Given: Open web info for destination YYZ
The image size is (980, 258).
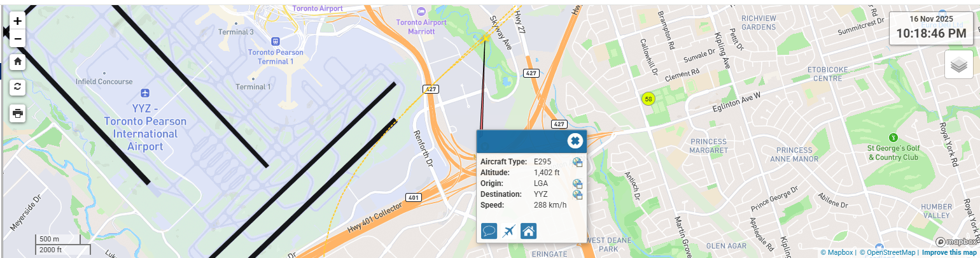Looking at the screenshot, I should pyautogui.click(x=577, y=194).
